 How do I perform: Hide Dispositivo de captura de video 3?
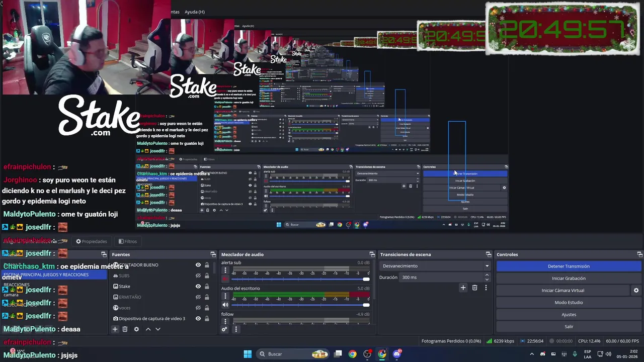[x=198, y=318]
